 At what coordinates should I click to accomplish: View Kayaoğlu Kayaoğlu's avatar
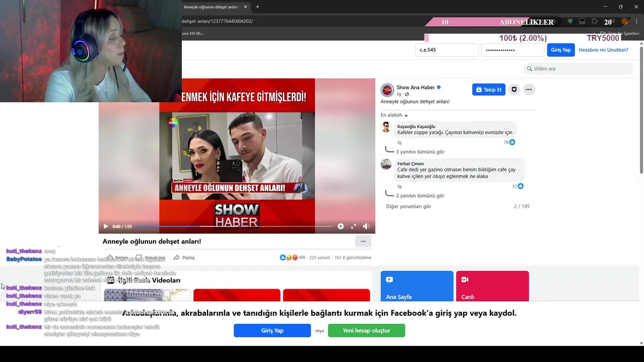pyautogui.click(x=386, y=127)
